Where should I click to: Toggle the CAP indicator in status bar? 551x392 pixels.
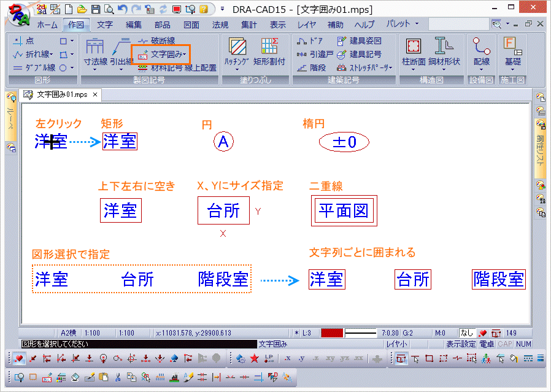pos(505,344)
